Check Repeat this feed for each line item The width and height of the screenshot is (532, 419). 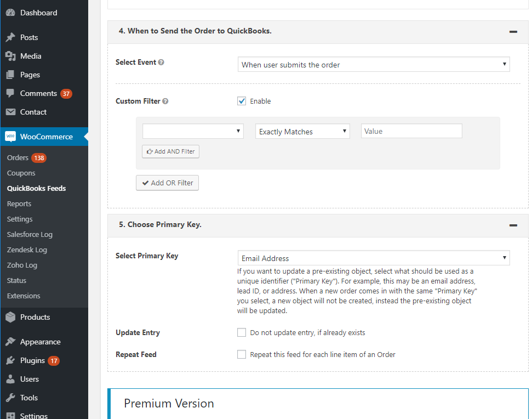point(242,354)
